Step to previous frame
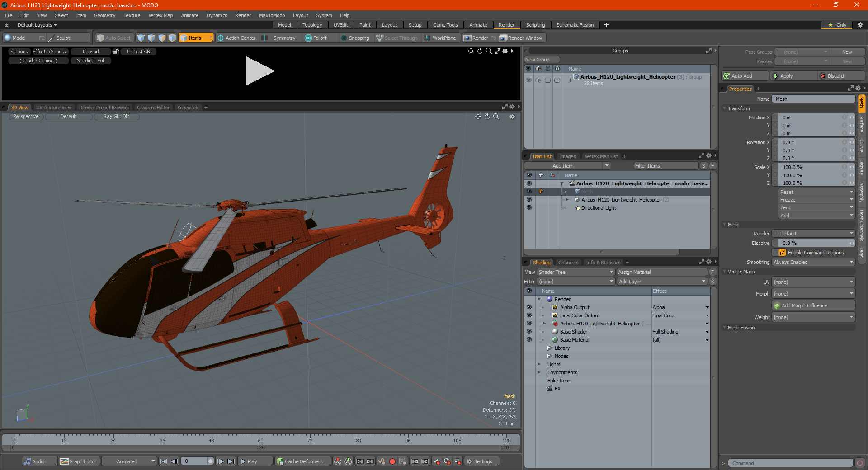 click(x=174, y=461)
